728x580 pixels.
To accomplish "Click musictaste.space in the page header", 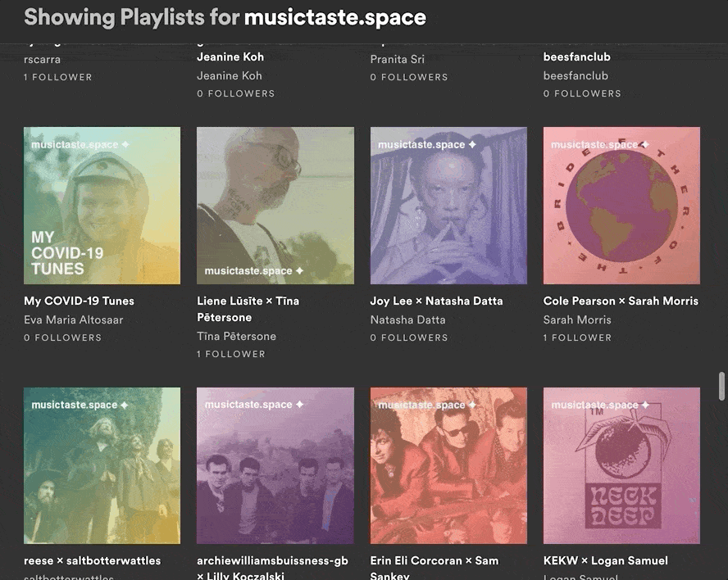I will click(334, 16).
